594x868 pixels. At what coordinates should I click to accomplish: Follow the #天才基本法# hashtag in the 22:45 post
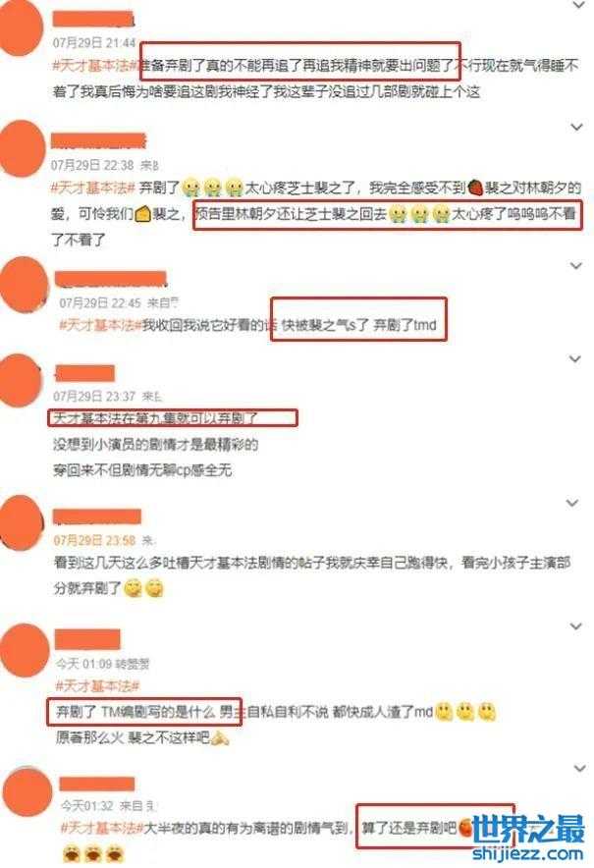pos(100,326)
